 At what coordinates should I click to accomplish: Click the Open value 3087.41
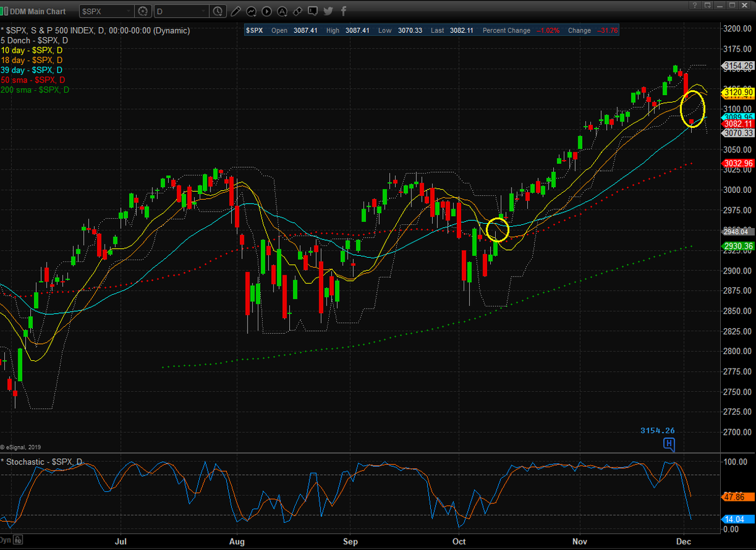(304, 30)
